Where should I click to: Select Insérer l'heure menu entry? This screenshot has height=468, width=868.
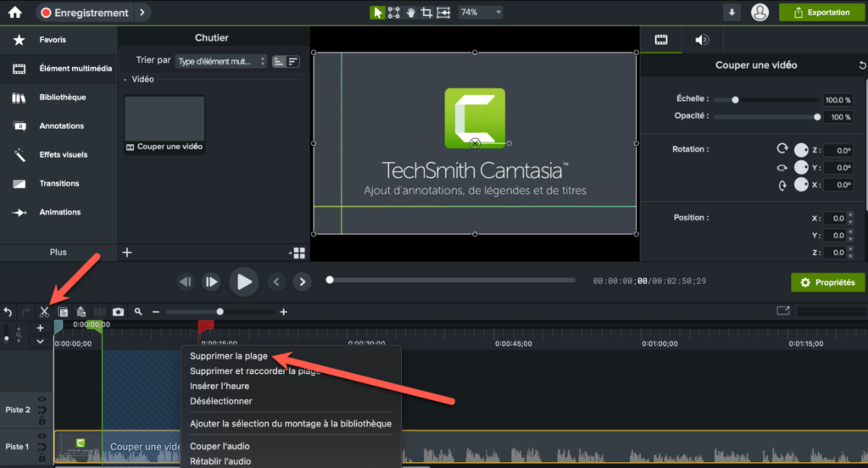click(x=220, y=386)
